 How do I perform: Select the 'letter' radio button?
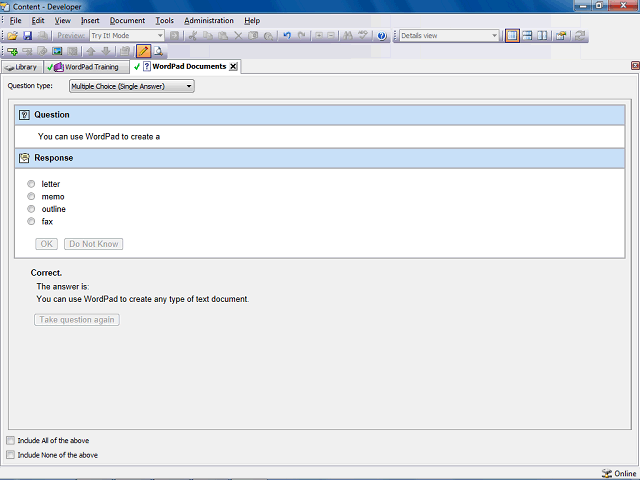[x=31, y=184]
